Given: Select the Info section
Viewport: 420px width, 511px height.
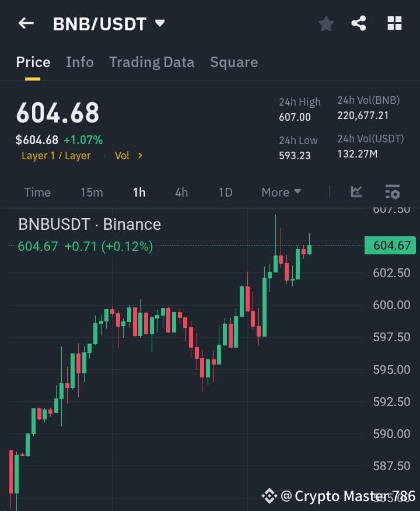Looking at the screenshot, I should point(80,62).
